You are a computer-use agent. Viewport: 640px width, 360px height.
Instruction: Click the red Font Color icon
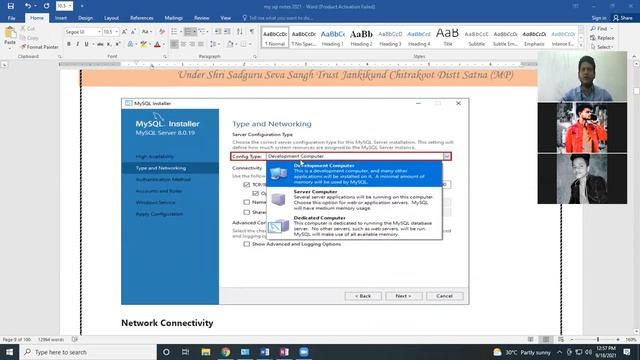[157, 44]
